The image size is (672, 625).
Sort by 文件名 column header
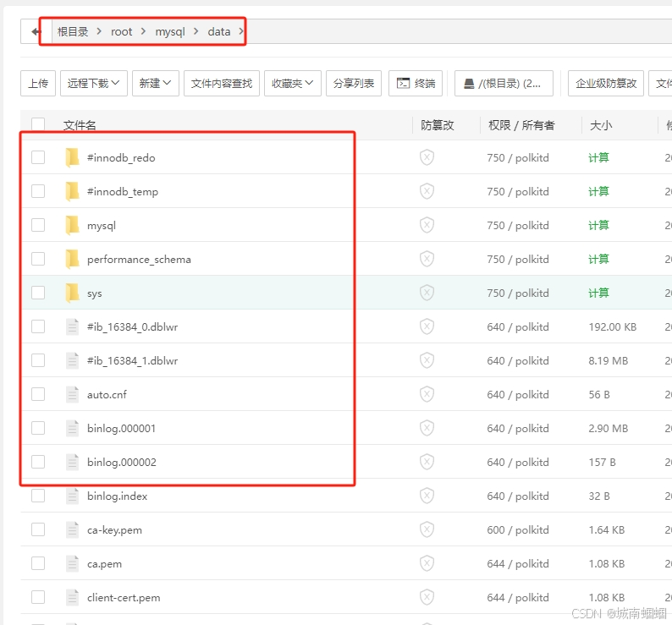tap(80, 125)
